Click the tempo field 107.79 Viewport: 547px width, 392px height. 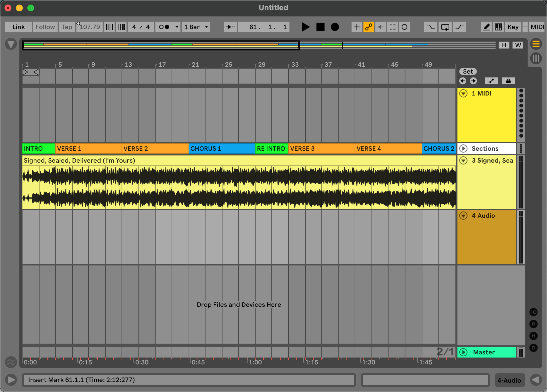(89, 27)
